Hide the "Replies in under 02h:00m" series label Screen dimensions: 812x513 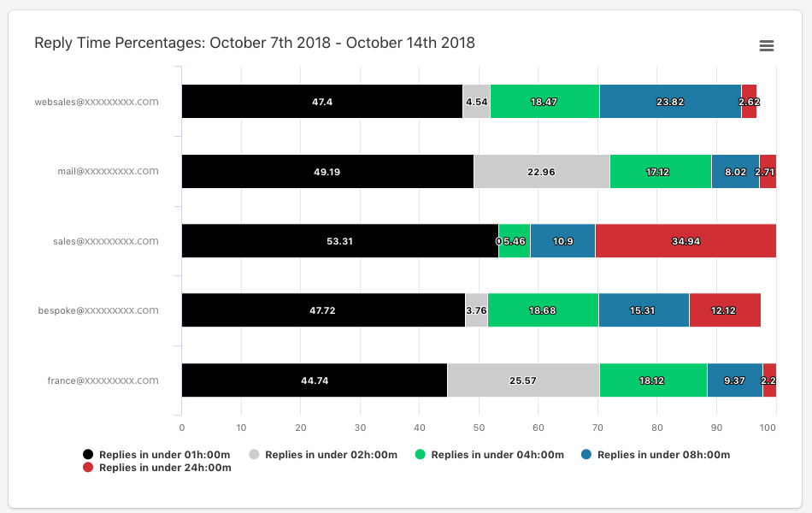click(x=331, y=455)
